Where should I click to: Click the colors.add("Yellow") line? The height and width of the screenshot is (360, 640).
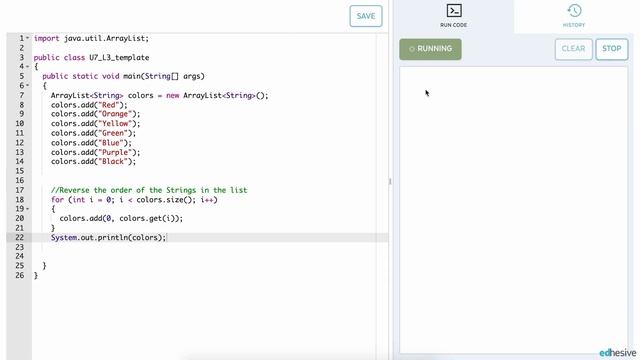(96, 124)
